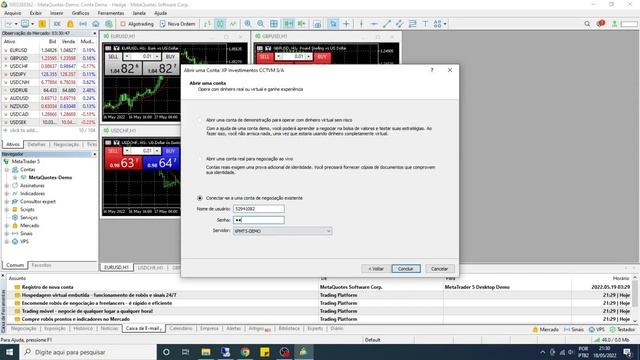Click the Voltar button in dialog
The height and width of the screenshot is (360, 640).
(x=376, y=269)
